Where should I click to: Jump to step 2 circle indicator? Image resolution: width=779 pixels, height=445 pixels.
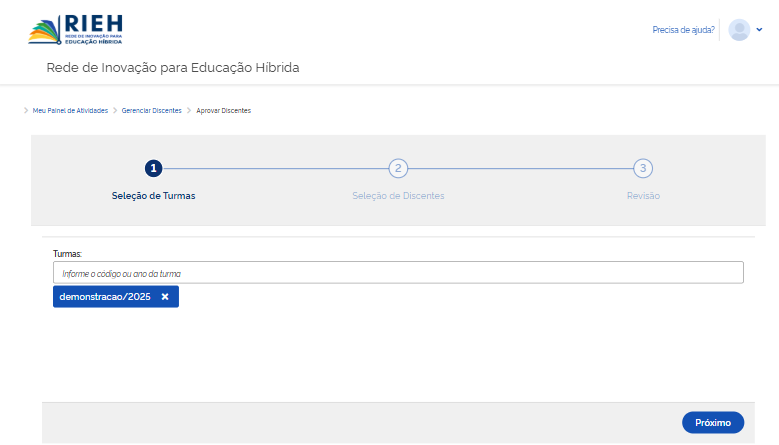(398, 168)
